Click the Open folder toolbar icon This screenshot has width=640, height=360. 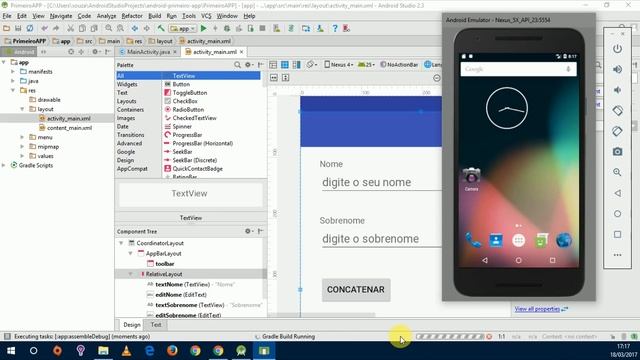coord(6,29)
